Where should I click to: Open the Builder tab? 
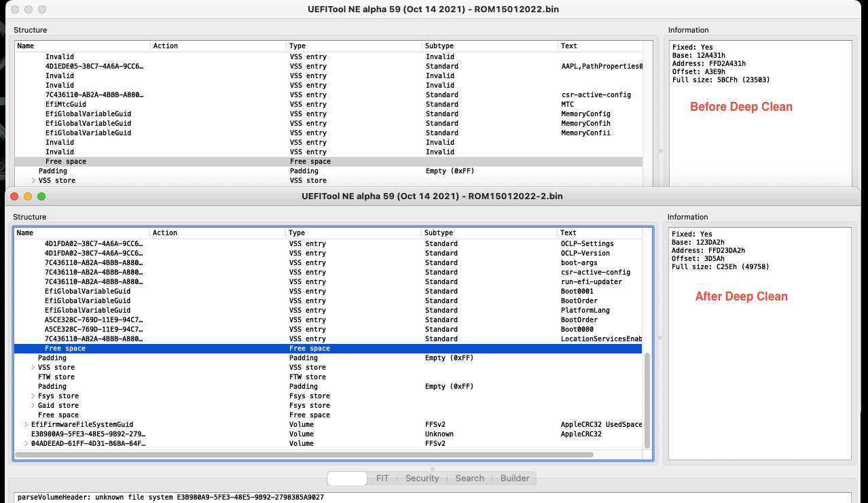(x=515, y=479)
